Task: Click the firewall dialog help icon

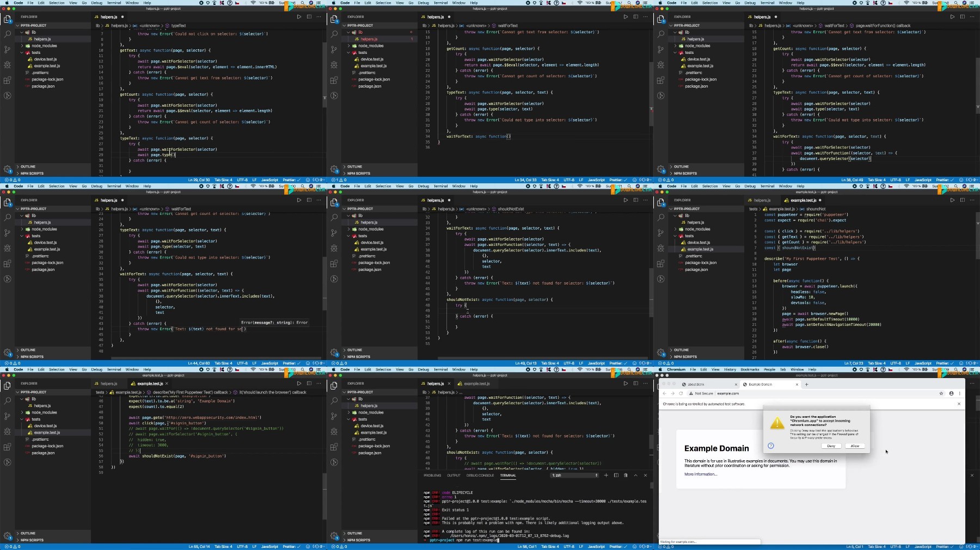Action: pyautogui.click(x=771, y=446)
